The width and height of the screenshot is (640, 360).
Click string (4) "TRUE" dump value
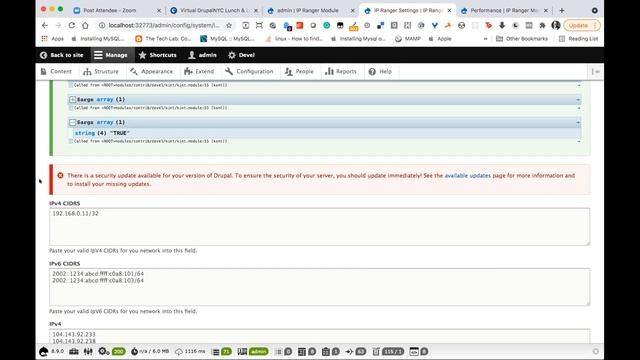coord(102,133)
